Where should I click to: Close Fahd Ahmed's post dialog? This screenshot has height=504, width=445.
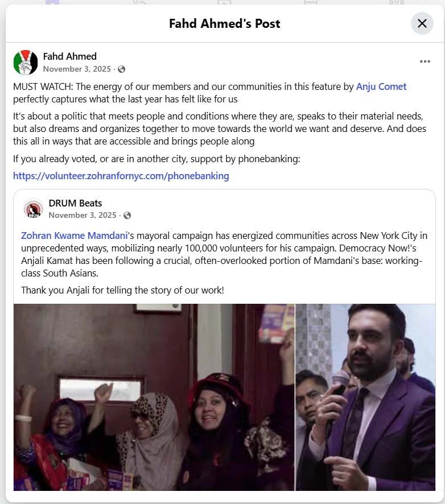[x=422, y=23]
